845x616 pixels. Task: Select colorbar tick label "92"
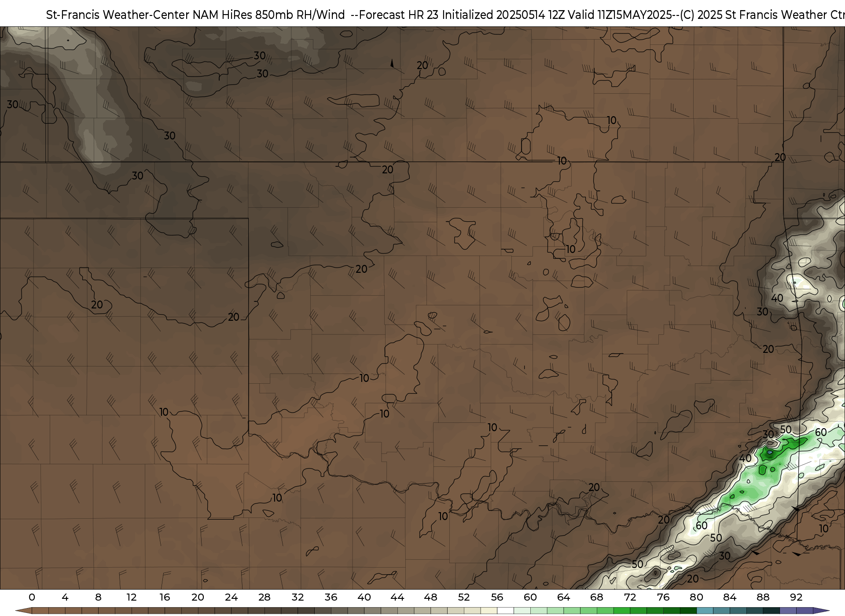pos(796,598)
